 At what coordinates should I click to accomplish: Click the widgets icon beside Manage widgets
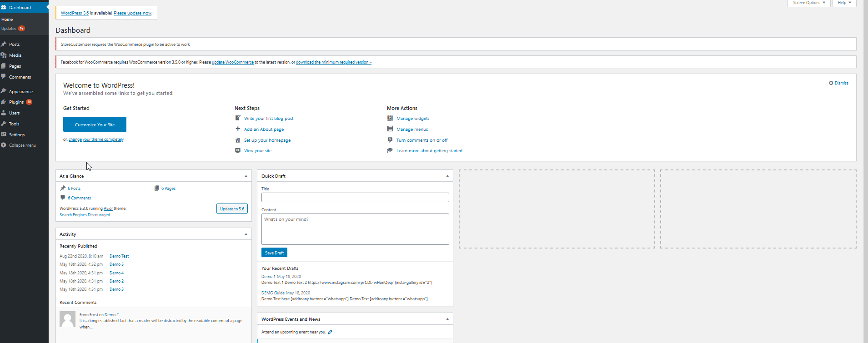tap(390, 118)
